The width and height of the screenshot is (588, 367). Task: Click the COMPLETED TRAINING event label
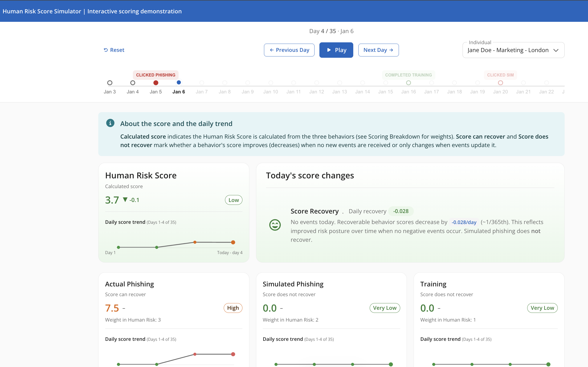coord(408,75)
